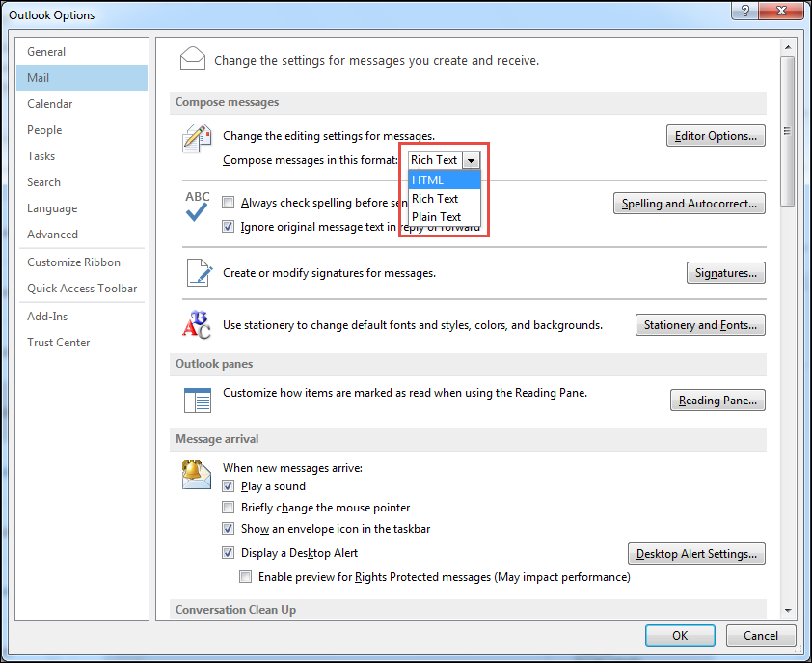Select the Mail options category
This screenshot has height=663, width=812.
(x=82, y=78)
